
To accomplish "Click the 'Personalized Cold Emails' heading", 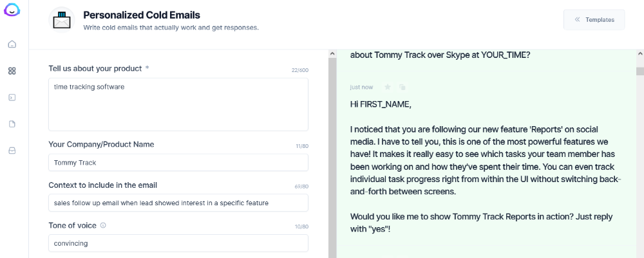I will click(x=142, y=15).
